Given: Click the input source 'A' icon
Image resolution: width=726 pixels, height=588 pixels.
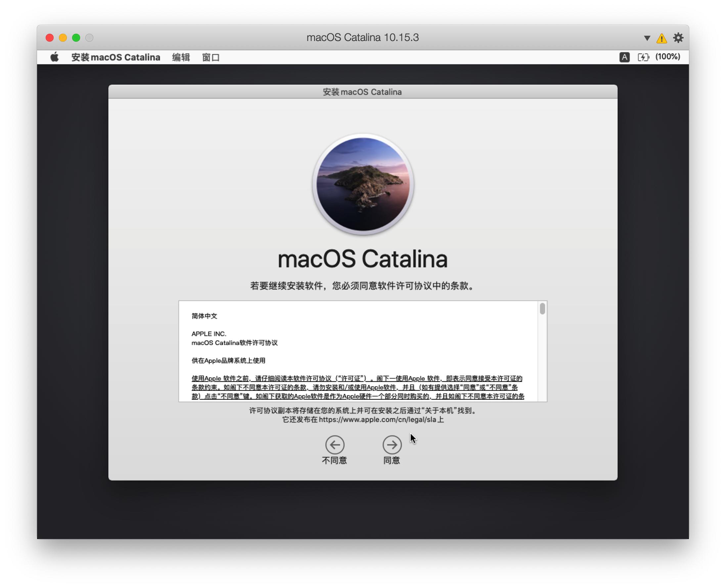Looking at the screenshot, I should click(x=624, y=57).
